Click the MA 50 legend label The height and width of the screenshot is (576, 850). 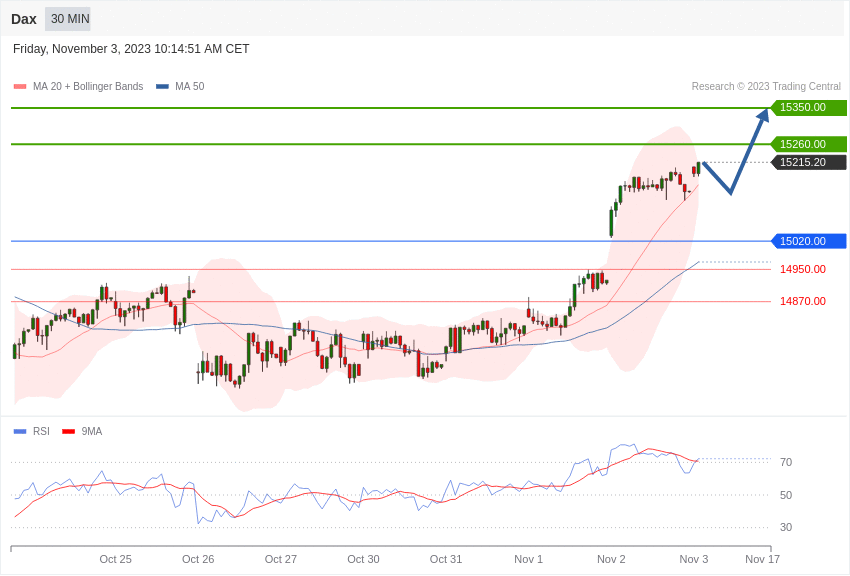[190, 86]
